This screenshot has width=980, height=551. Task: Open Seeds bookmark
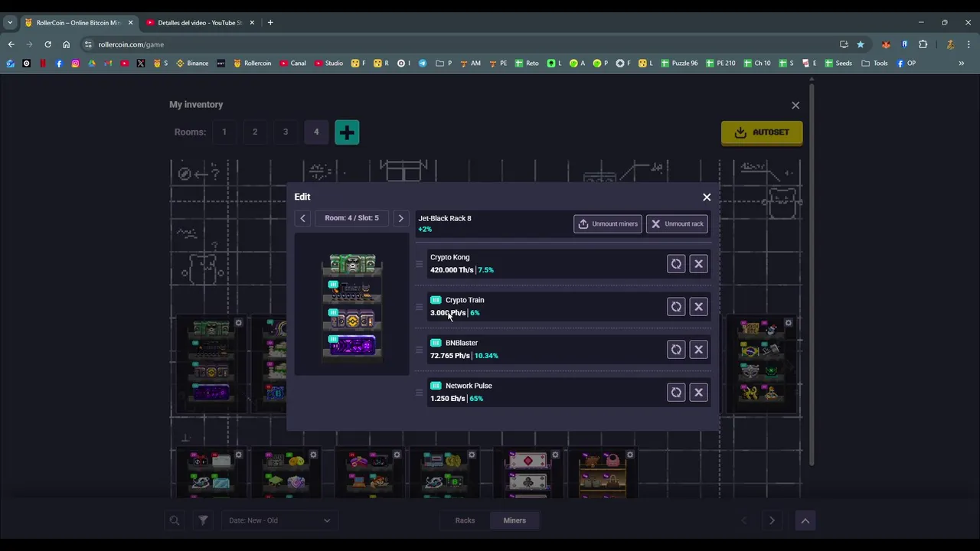coord(838,64)
